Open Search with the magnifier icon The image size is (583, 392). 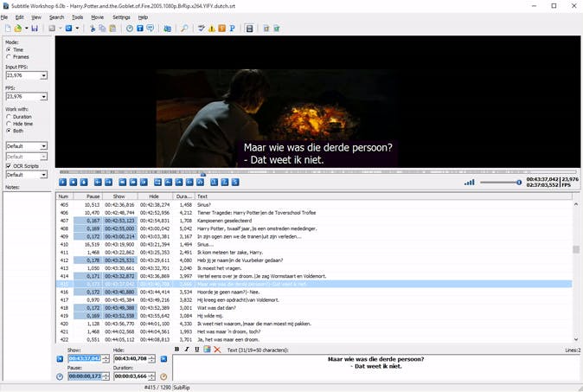(x=184, y=29)
